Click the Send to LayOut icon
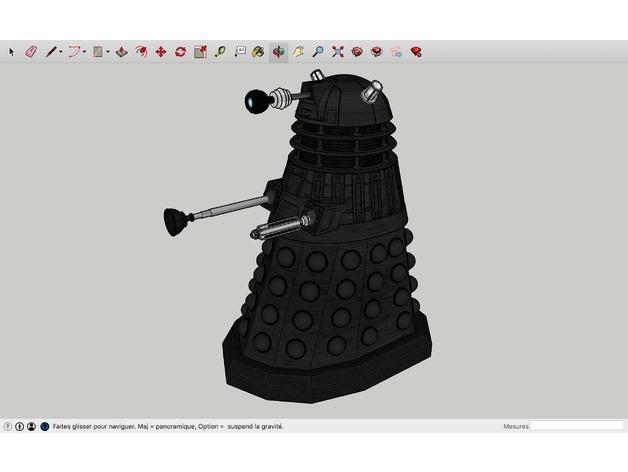Viewport: 628px width, 472px height. click(397, 52)
